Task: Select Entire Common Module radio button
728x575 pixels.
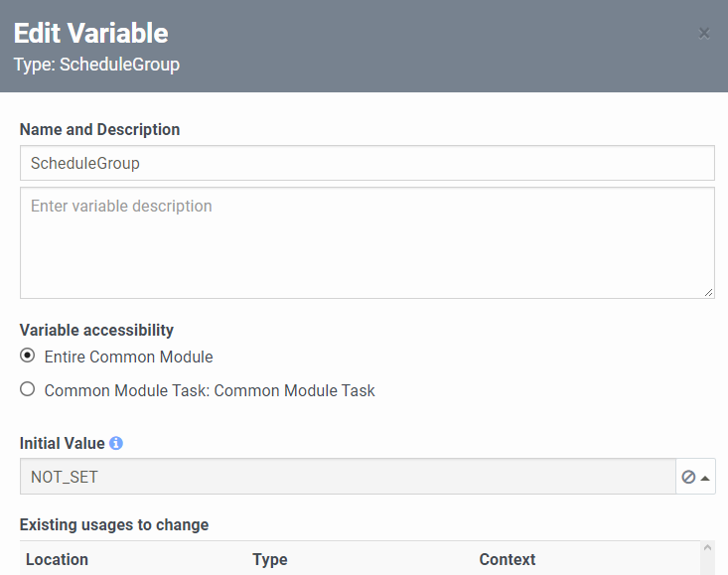Action: (x=28, y=356)
